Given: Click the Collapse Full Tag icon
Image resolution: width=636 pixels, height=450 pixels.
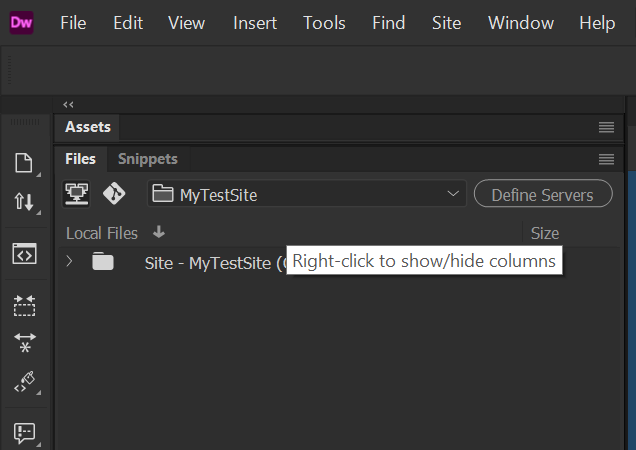Looking at the screenshot, I should 25,305.
